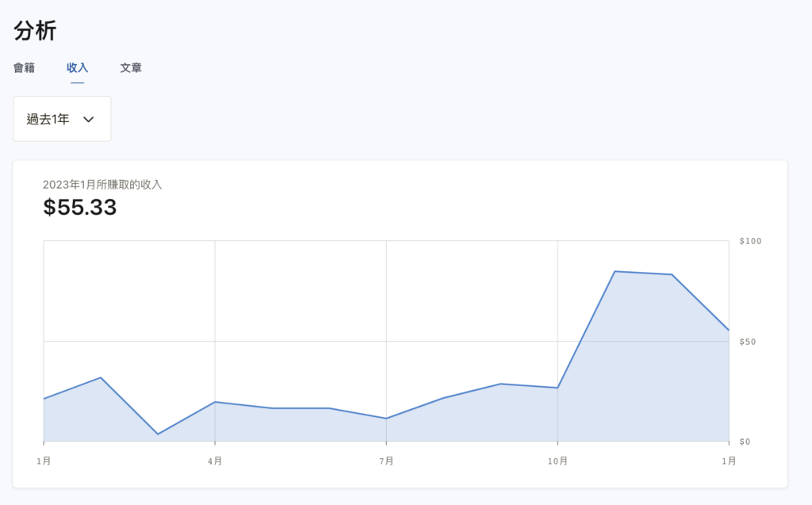Click the 2023年1月所賺取的收入 label
812x505 pixels.
(102, 185)
